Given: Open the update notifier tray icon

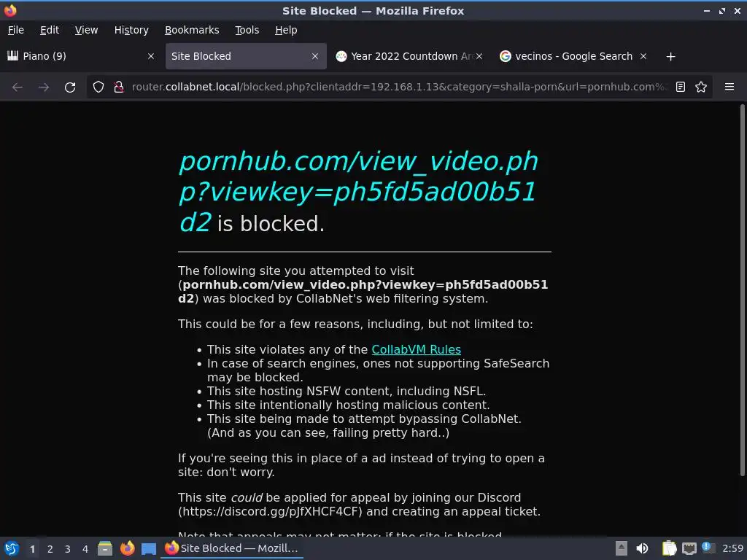Looking at the screenshot, I should click(708, 548).
